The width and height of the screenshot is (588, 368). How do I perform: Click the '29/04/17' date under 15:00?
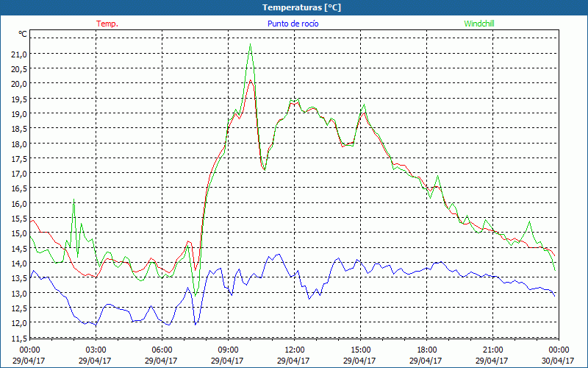(359, 361)
